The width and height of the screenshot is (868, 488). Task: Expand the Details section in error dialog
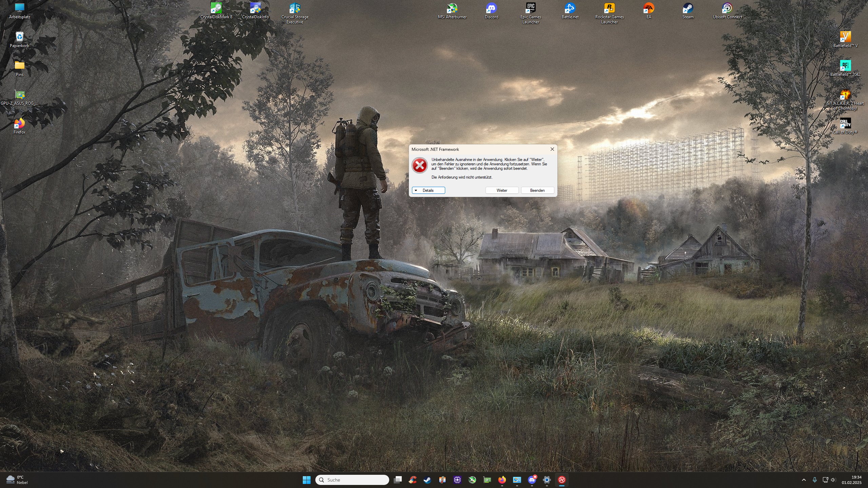pos(428,190)
